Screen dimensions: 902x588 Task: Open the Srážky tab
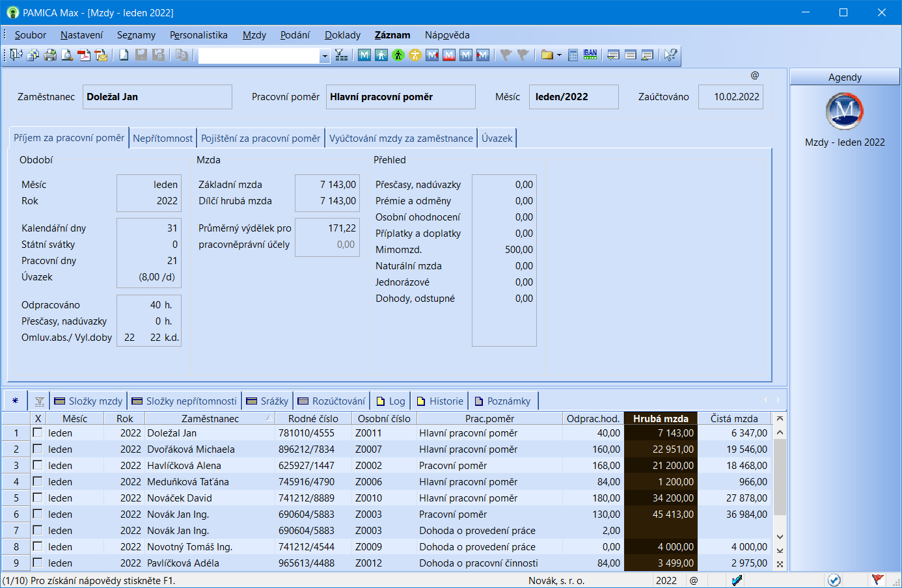tap(267, 401)
